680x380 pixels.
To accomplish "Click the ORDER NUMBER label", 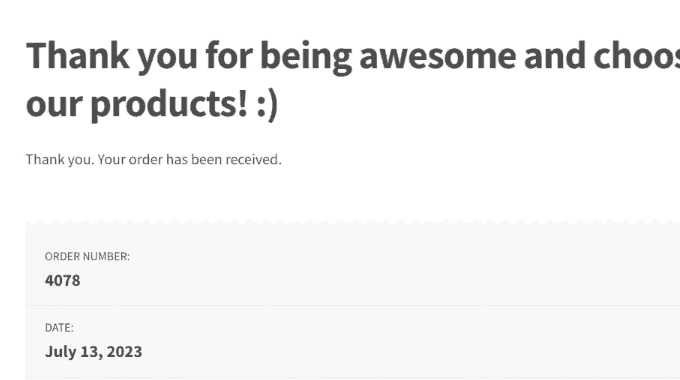I will pos(87,256).
